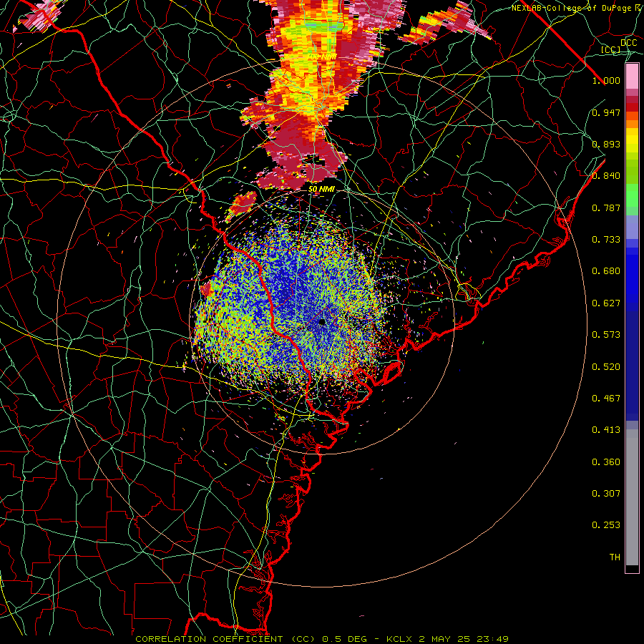Click the black radar site dot

(322, 322)
